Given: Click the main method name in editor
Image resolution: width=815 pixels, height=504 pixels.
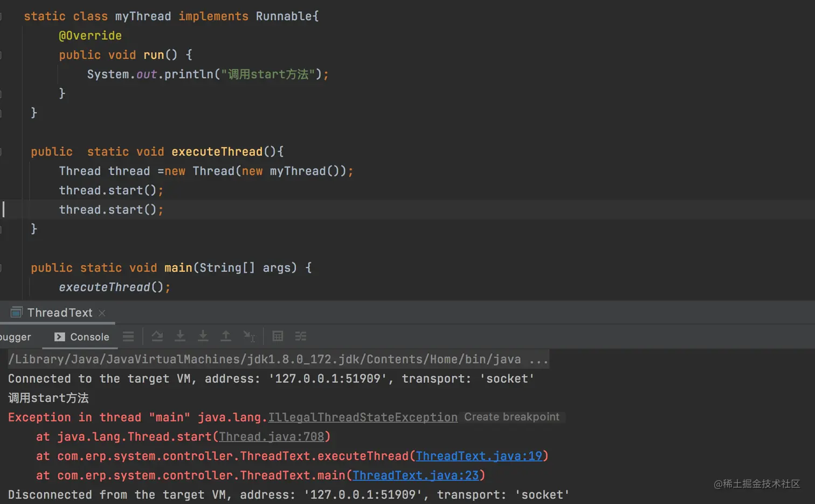Looking at the screenshot, I should coord(178,268).
